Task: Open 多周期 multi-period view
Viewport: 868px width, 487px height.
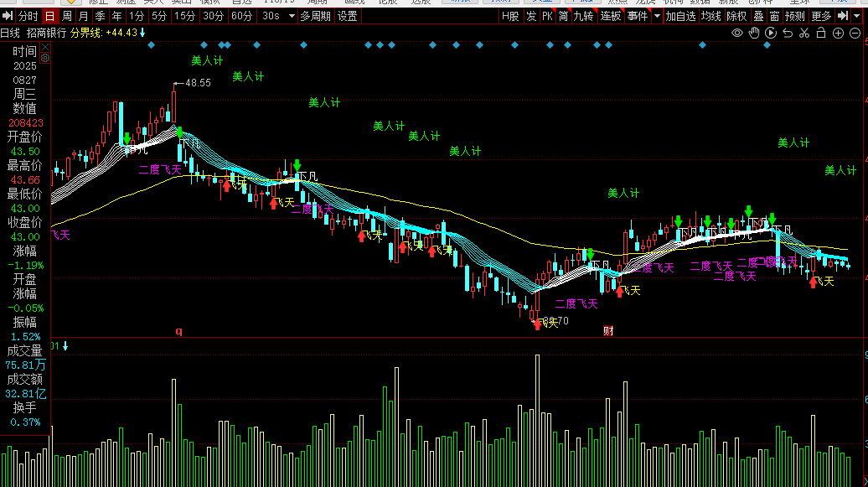Action: point(316,16)
